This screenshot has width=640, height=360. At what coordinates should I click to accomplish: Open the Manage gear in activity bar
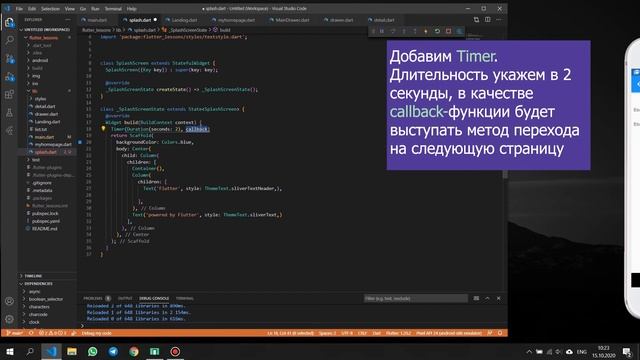(x=9, y=319)
